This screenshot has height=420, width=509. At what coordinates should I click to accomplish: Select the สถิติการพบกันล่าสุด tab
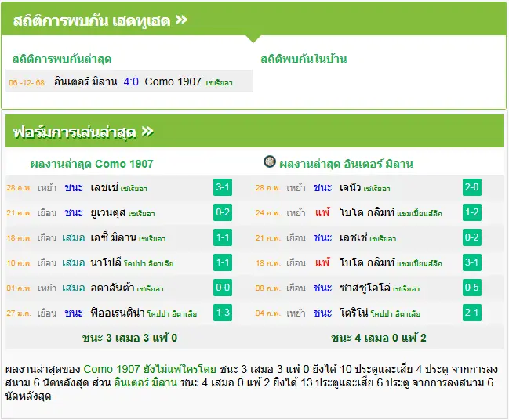tap(62, 59)
